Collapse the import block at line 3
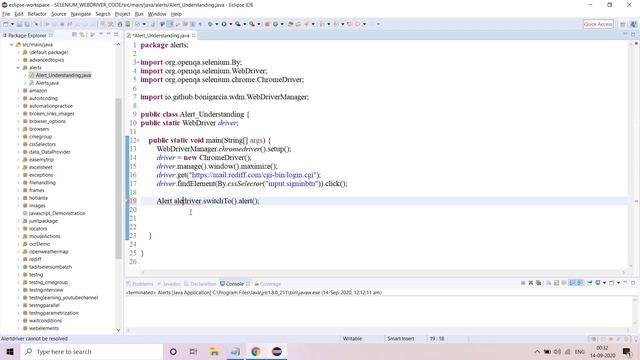The height and width of the screenshot is (360, 640). (x=138, y=62)
